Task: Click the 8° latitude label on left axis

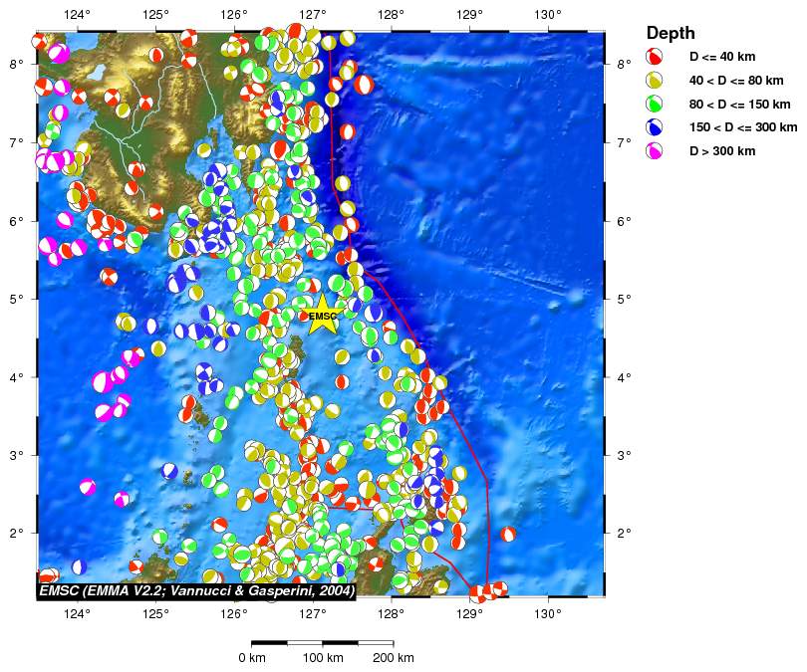Action: tap(16, 64)
